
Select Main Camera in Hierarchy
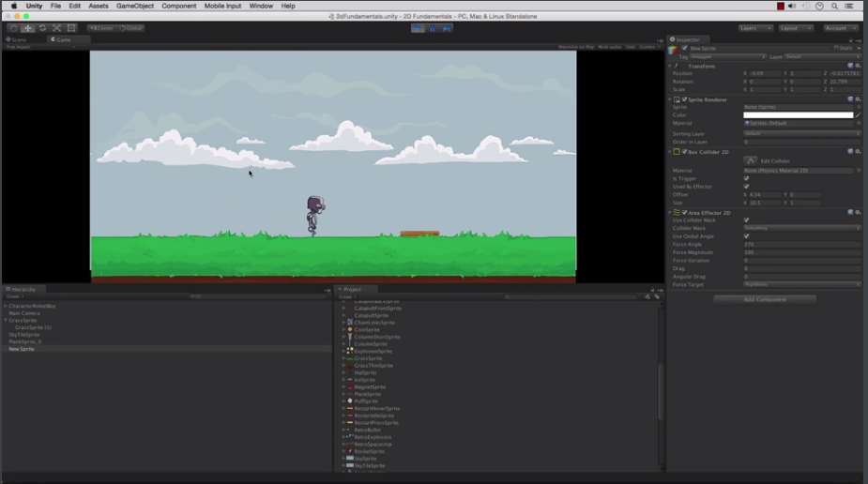pos(24,313)
